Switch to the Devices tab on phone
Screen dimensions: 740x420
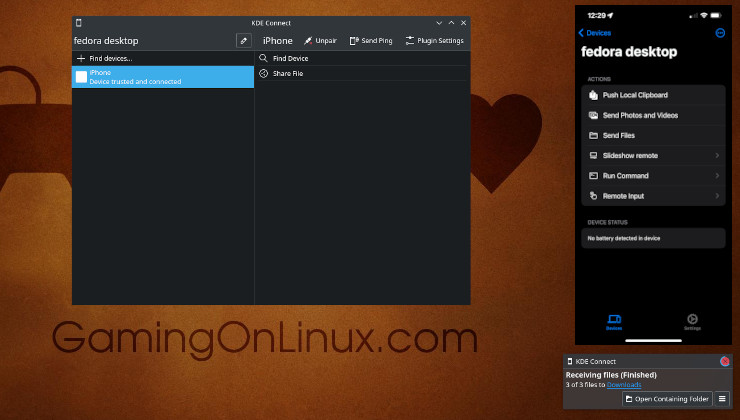click(614, 322)
